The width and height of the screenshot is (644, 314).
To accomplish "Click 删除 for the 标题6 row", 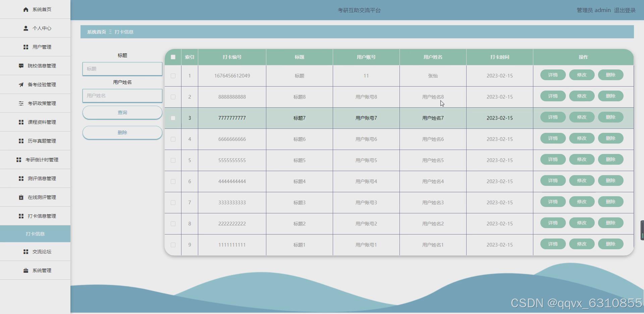I will pyautogui.click(x=610, y=138).
